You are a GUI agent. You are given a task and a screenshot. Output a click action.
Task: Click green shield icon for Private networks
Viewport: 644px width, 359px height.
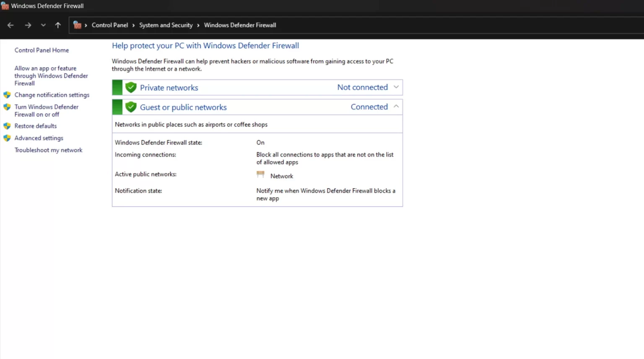click(x=131, y=87)
